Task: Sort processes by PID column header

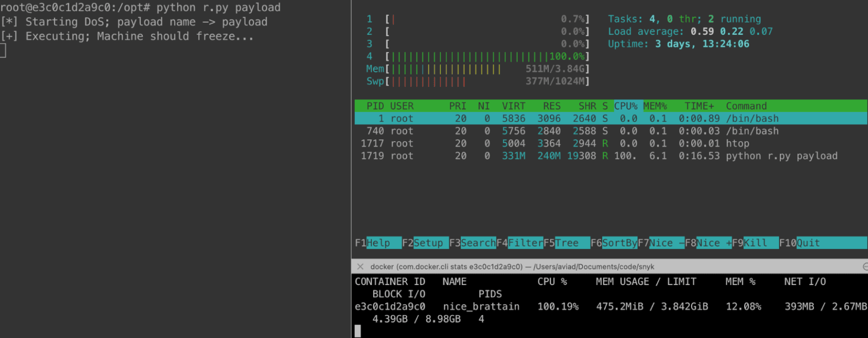Action: coord(375,106)
